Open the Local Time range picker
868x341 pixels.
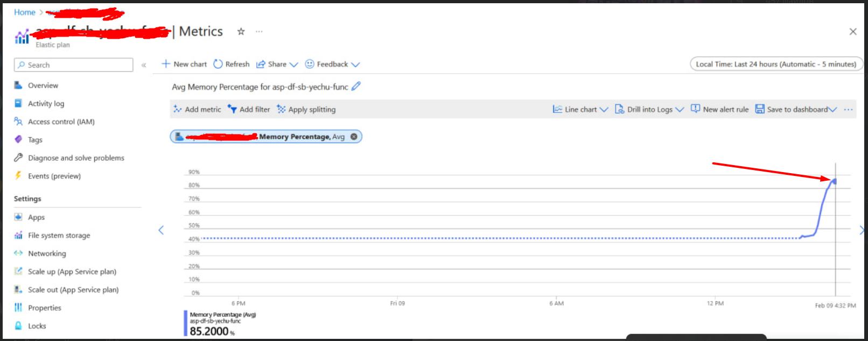click(776, 64)
